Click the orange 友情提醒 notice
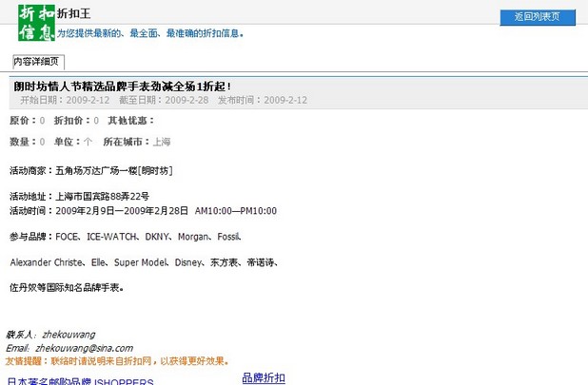Viewport: 588px width, 385px height. 117,361
